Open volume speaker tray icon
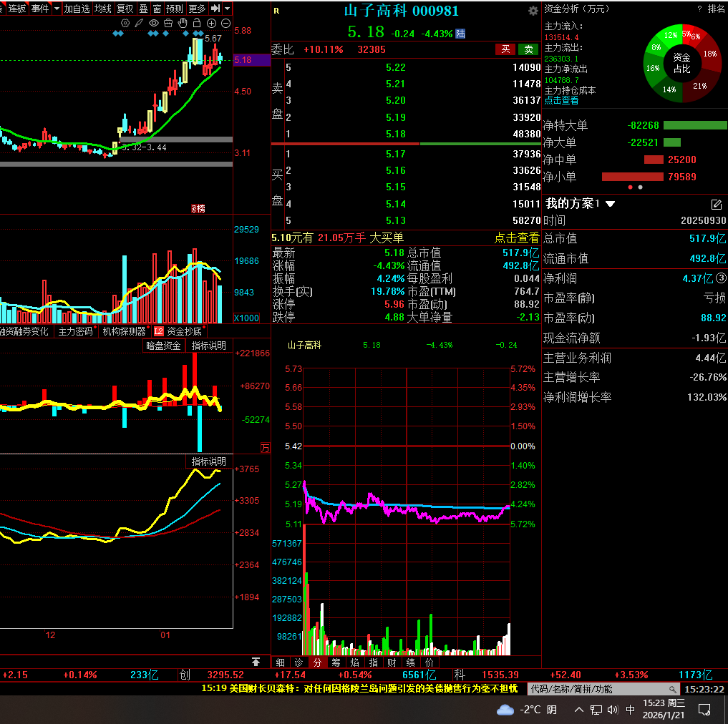This screenshot has width=728, height=724. (x=613, y=710)
